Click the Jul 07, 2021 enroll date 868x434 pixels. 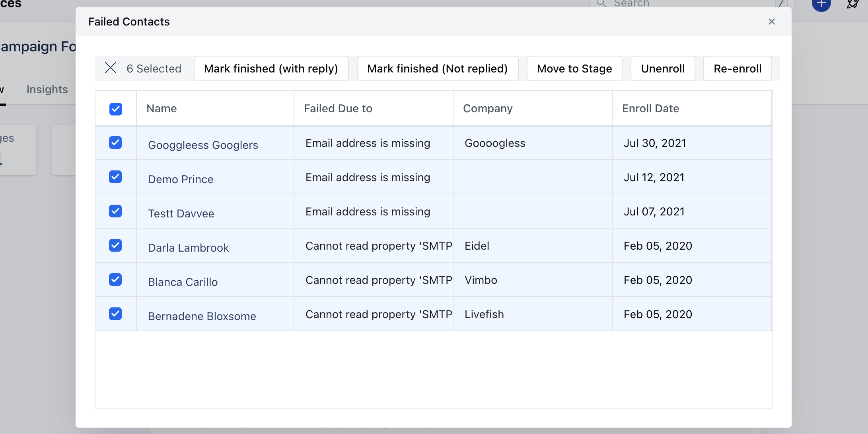[654, 211]
